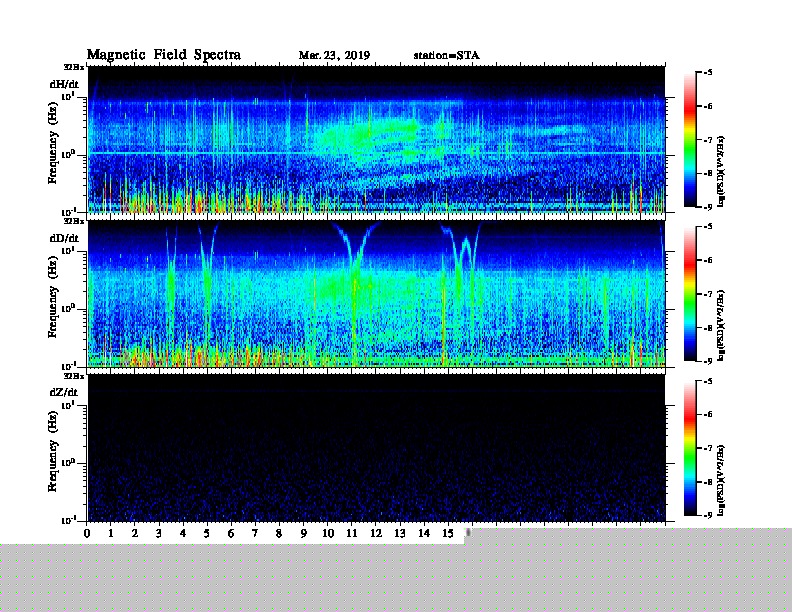Viewport: 792px width, 612px height.
Task: Click hour tick label "9" on time axis
Action: tap(303, 533)
